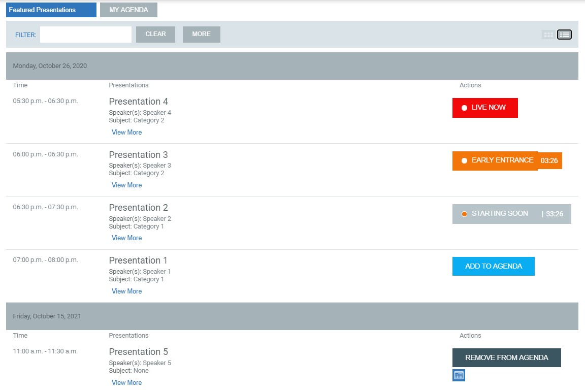
Task: Open the Featured Presentations tab
Action: point(51,10)
